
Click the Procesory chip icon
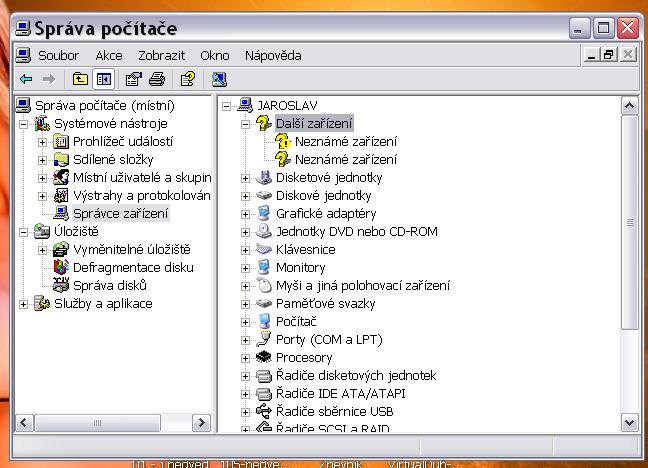coord(264,357)
